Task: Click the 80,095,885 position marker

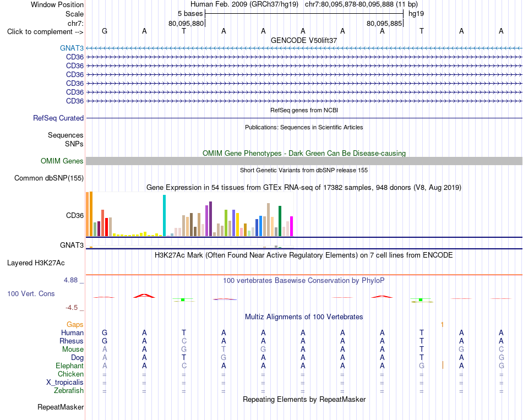Action: pyautogui.click(x=384, y=23)
